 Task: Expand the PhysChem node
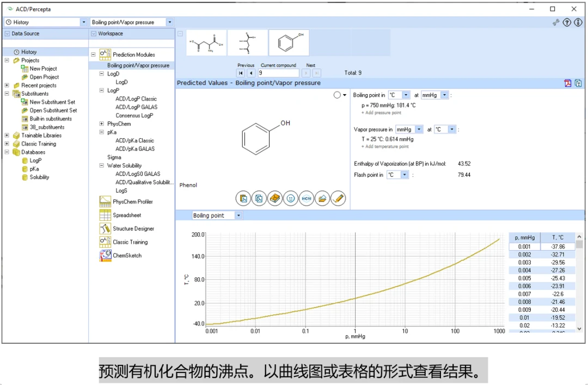click(102, 123)
